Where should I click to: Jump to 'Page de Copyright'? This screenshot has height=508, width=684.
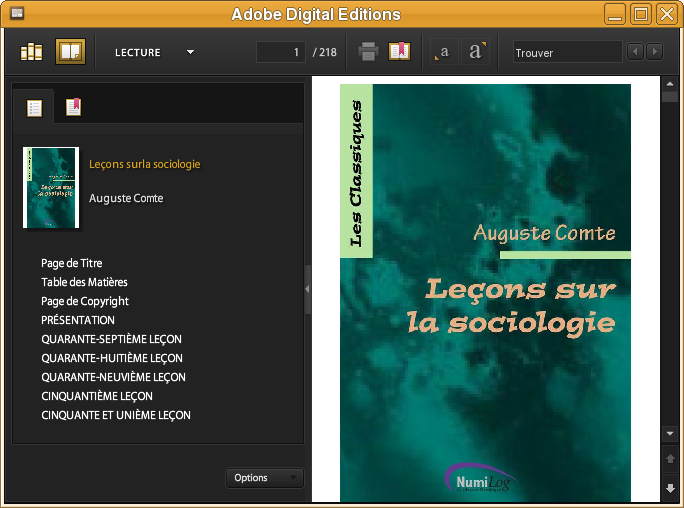tap(85, 301)
